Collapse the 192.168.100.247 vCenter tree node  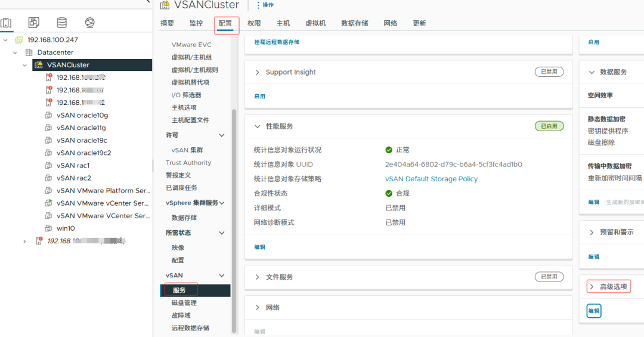coord(6,40)
